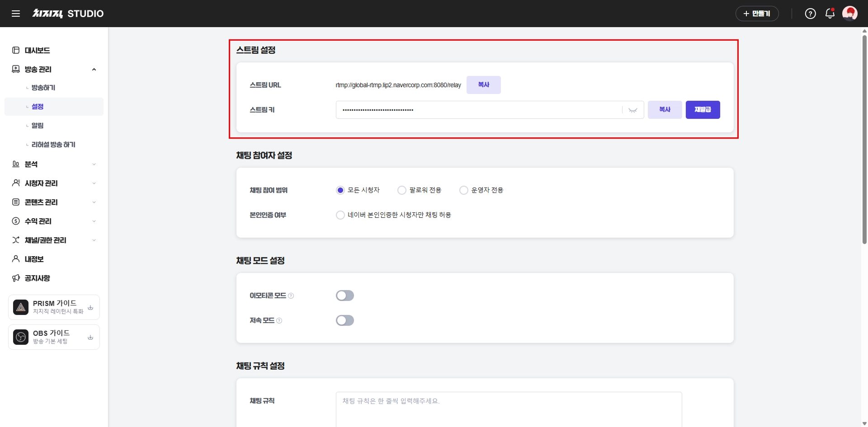Open the PRISM 가이드 card

[x=54, y=307]
